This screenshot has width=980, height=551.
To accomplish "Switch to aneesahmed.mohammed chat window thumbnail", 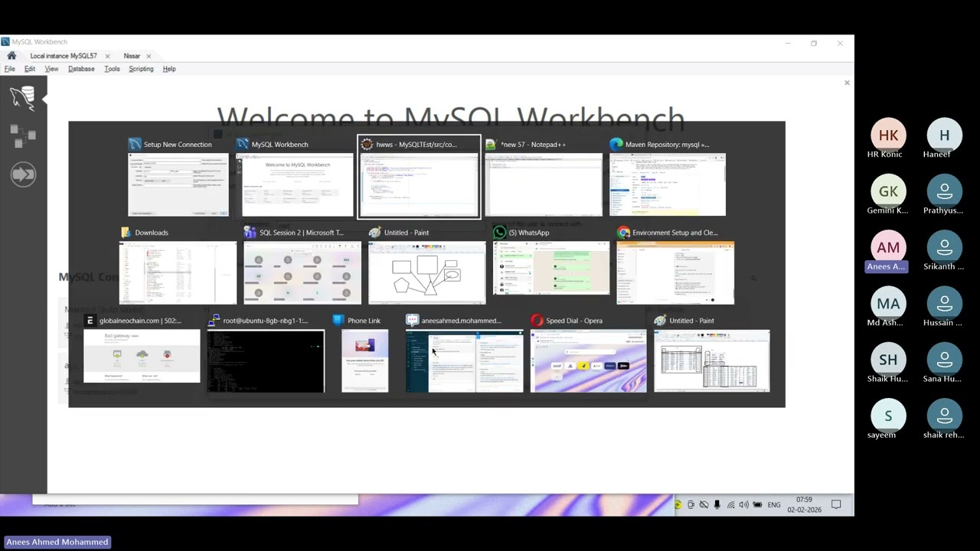I will 465,361.
